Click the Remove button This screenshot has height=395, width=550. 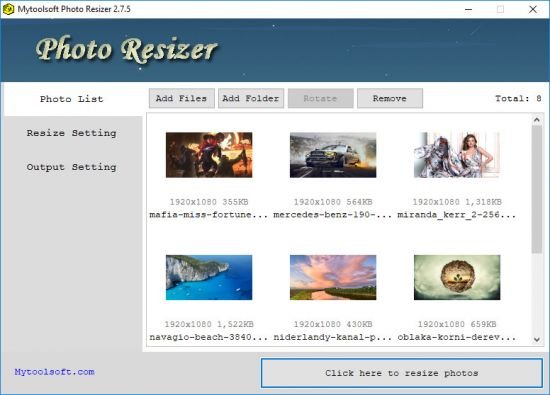click(390, 99)
